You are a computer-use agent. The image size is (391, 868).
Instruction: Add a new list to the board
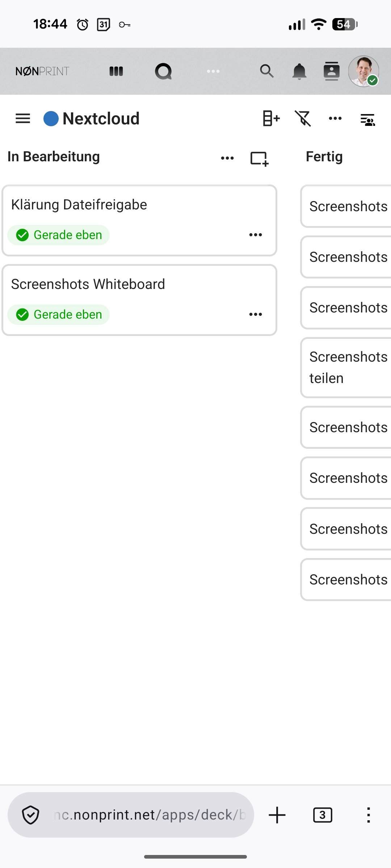tap(271, 118)
